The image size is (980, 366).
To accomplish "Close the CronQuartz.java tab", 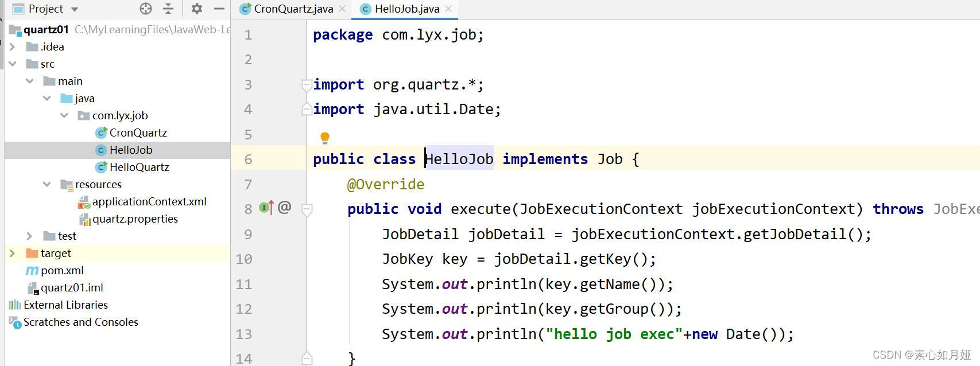I will (x=342, y=9).
